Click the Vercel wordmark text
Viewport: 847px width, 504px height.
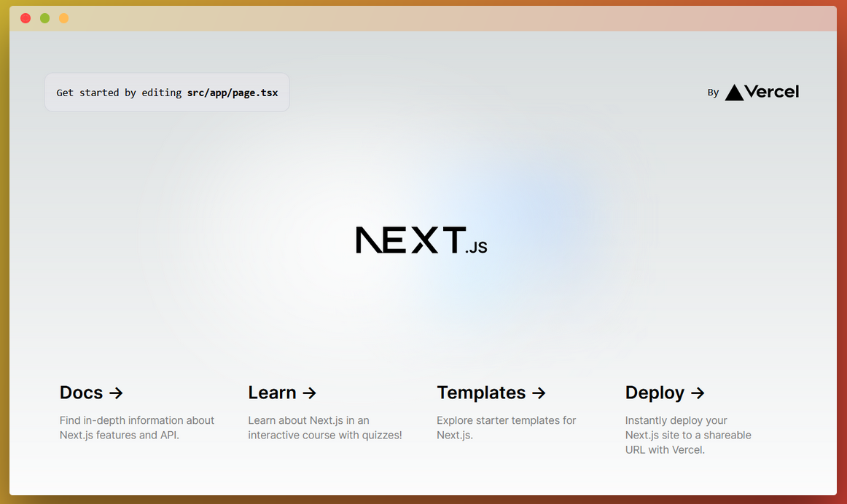(x=772, y=92)
